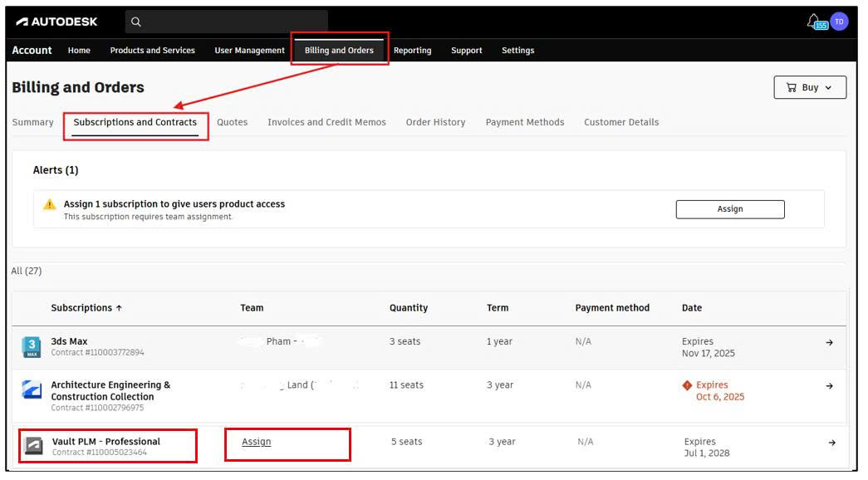Open Reporting section
The width and height of the screenshot is (868, 480).
click(x=413, y=51)
